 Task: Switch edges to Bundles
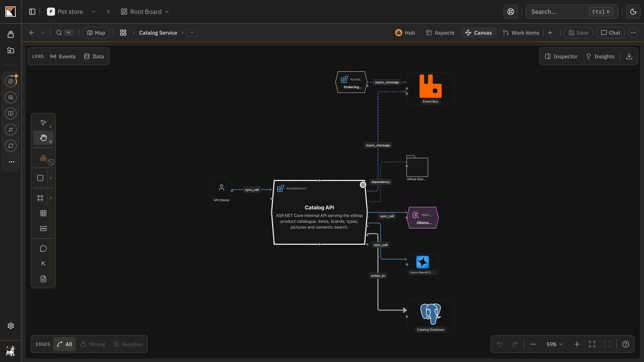(x=128, y=344)
